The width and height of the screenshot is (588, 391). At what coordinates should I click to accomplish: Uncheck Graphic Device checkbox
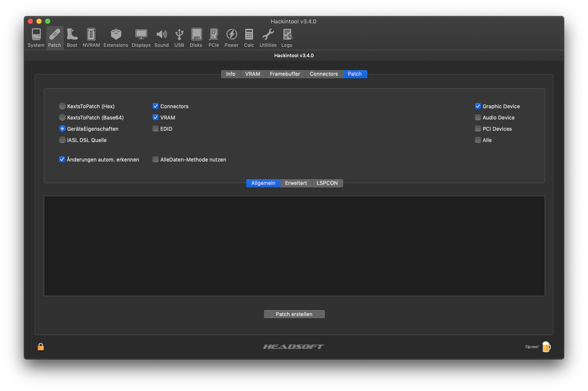(478, 106)
